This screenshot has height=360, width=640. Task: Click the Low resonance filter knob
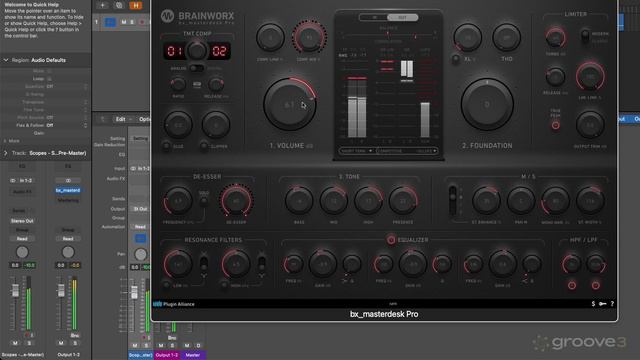tap(178, 264)
